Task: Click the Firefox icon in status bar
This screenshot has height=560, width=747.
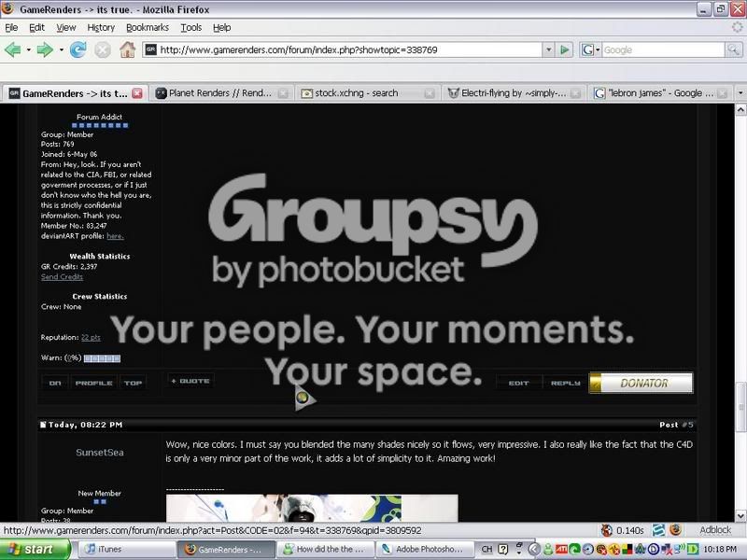Action: (675, 530)
